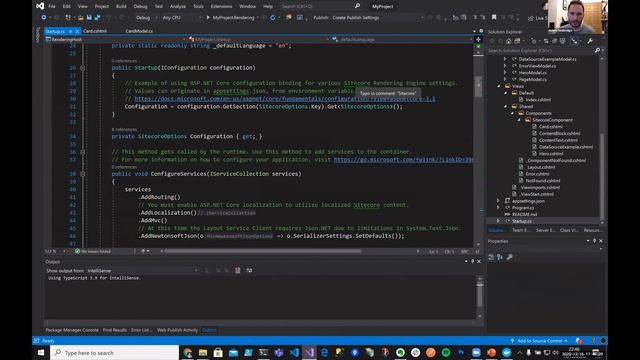This screenshot has height=360, width=640.
Task: Pin the Output panel
Action: coord(473,261)
